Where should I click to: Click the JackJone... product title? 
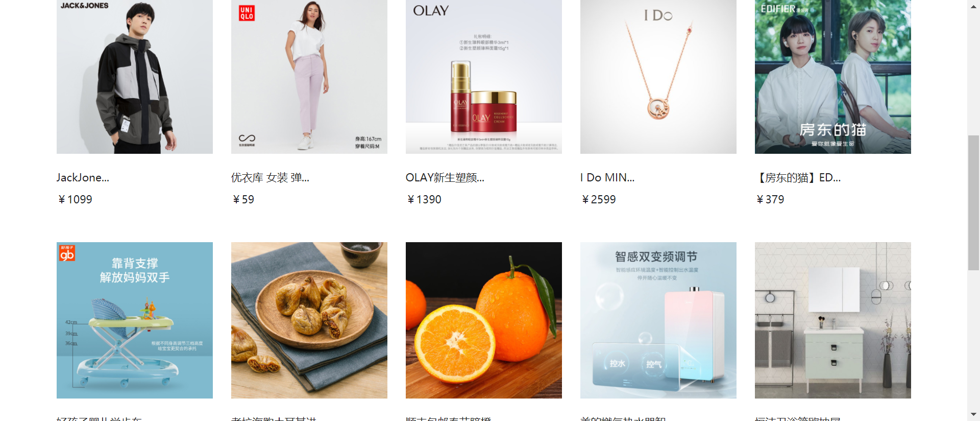pos(83,178)
